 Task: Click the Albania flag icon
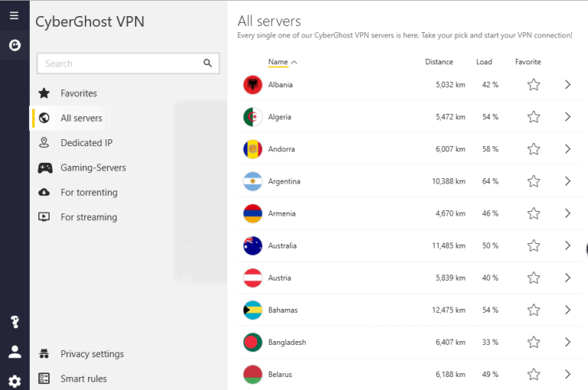[x=253, y=85]
